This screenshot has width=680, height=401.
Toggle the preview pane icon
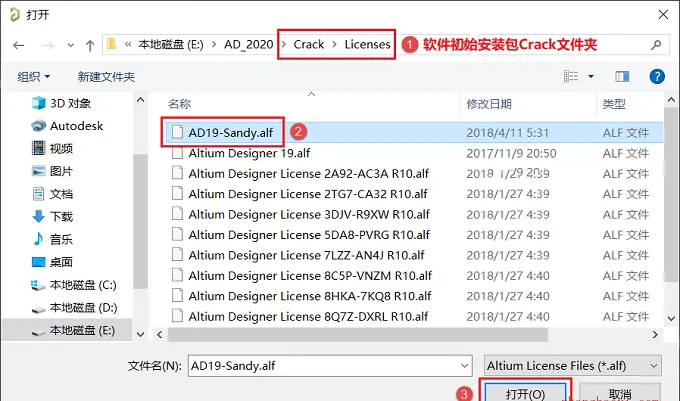point(622,77)
